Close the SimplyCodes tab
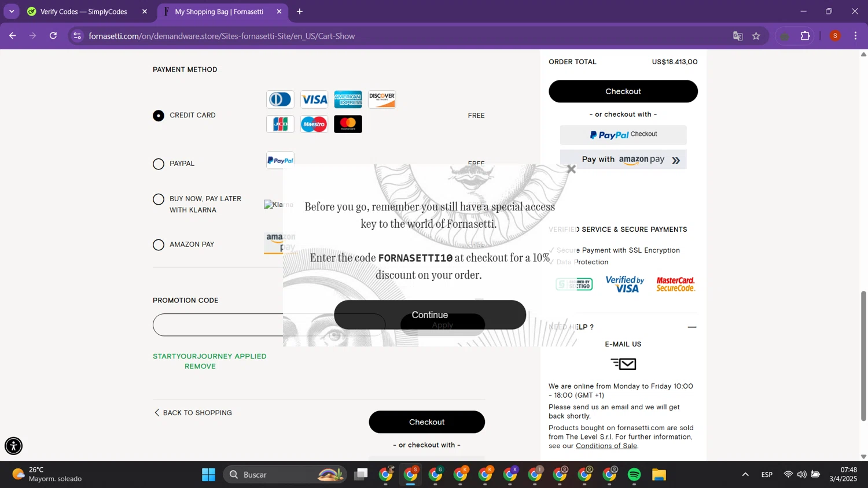This screenshot has width=868, height=488. (145, 12)
